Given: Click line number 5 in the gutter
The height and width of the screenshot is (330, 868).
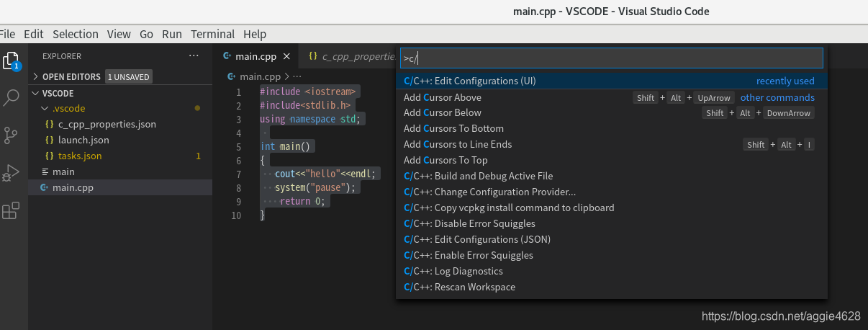Looking at the screenshot, I should coord(238,147).
